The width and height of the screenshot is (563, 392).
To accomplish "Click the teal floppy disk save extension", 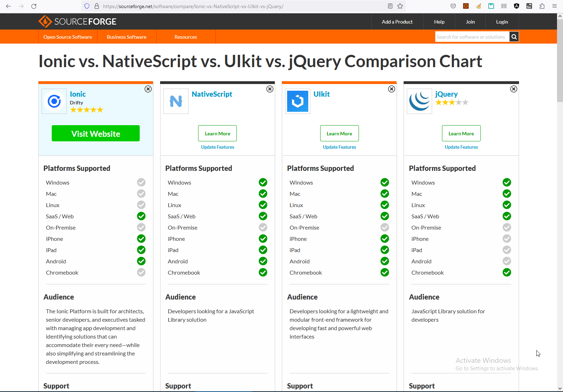I will [491, 6].
